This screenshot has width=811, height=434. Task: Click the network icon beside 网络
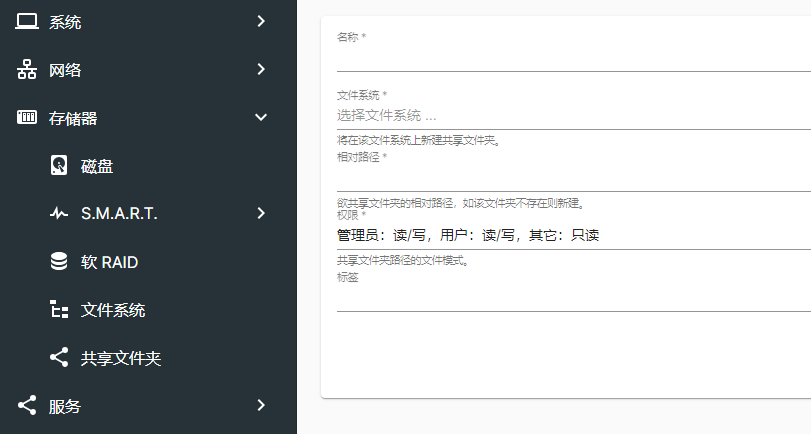pyautogui.click(x=27, y=69)
